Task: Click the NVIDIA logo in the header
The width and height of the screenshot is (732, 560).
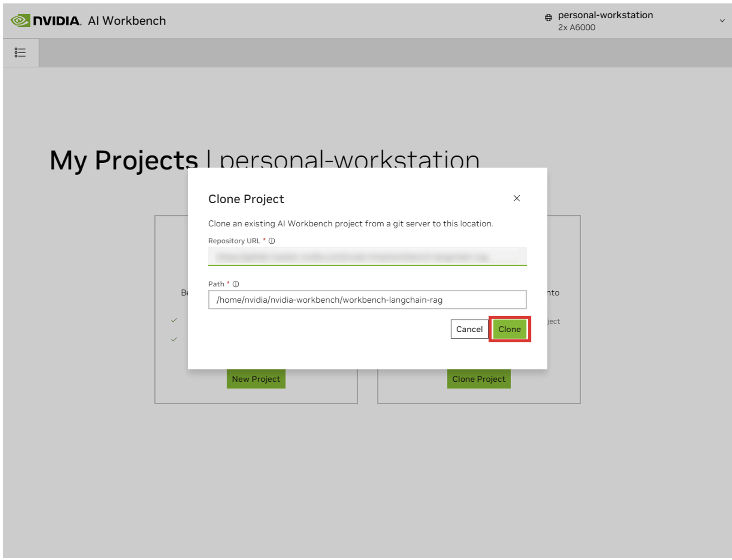Action: [x=46, y=21]
